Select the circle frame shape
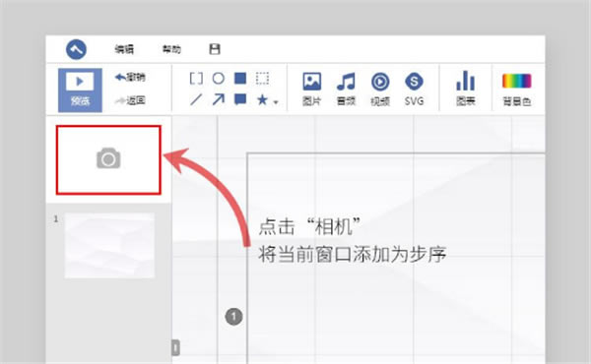The image size is (591, 364). click(x=219, y=79)
